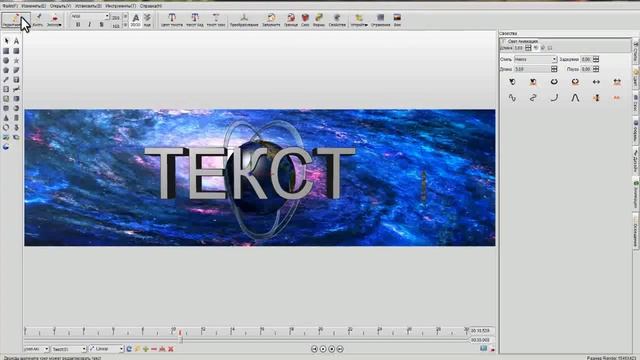Viewport: 640px width, 360px height.
Task: Click the blue refresh icon under timeline
Action: click(129, 349)
